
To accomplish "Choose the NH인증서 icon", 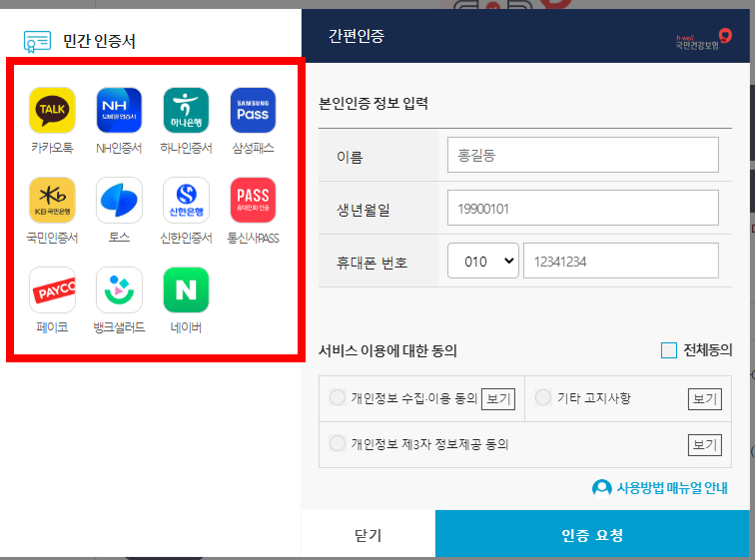I will coord(119,110).
